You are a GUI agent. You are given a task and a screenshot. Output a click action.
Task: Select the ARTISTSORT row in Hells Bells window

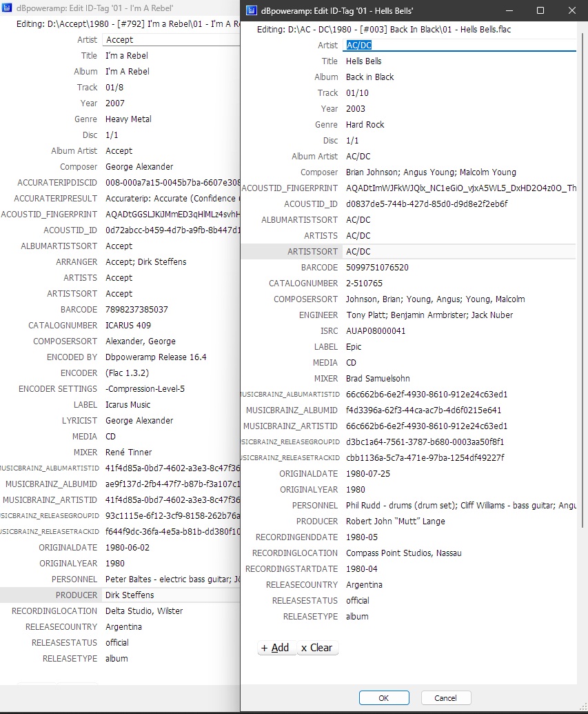click(x=408, y=251)
